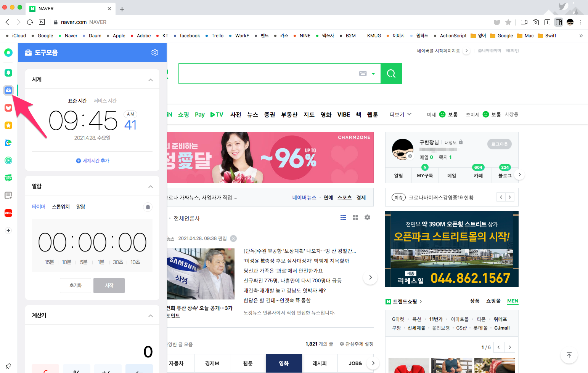
Task: Open the three-dot browser menu
Action: coord(581,22)
